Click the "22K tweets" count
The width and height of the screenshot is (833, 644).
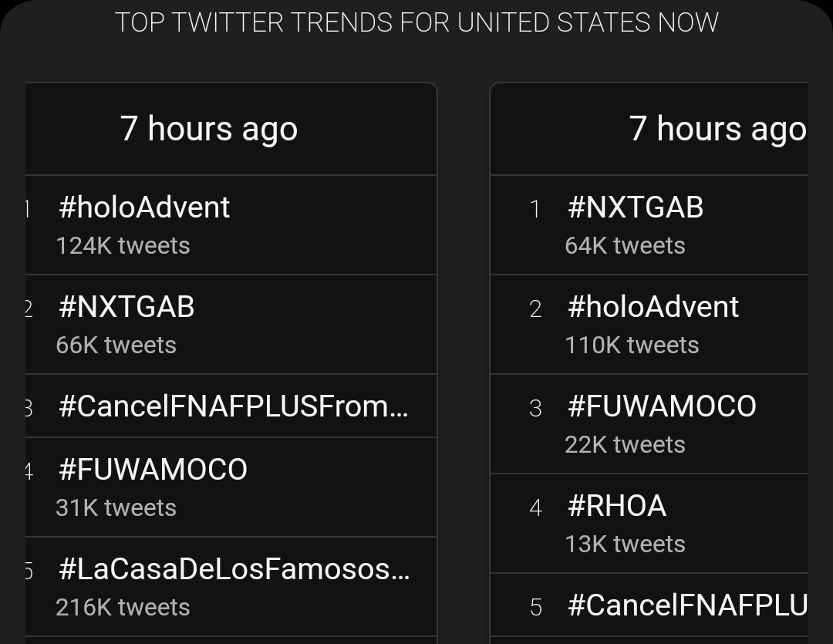tap(625, 445)
